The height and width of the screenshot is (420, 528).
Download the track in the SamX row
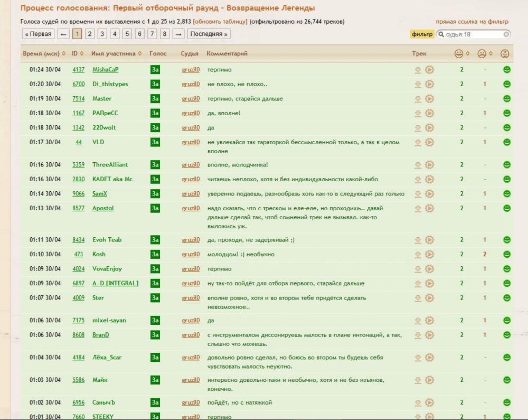tap(418, 194)
